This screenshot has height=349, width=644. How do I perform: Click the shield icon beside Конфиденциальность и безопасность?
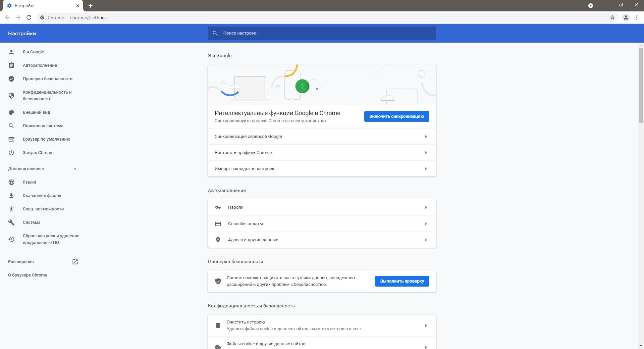11,96
